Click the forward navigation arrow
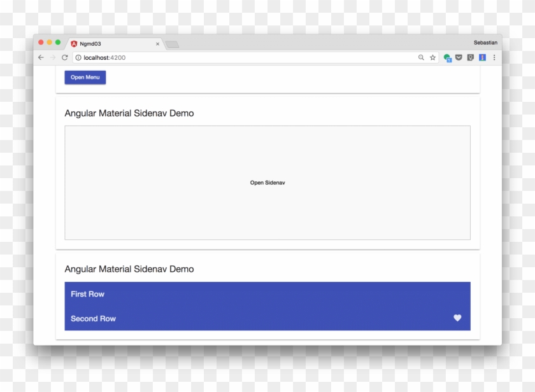This screenshot has width=535, height=392. pyautogui.click(x=52, y=57)
